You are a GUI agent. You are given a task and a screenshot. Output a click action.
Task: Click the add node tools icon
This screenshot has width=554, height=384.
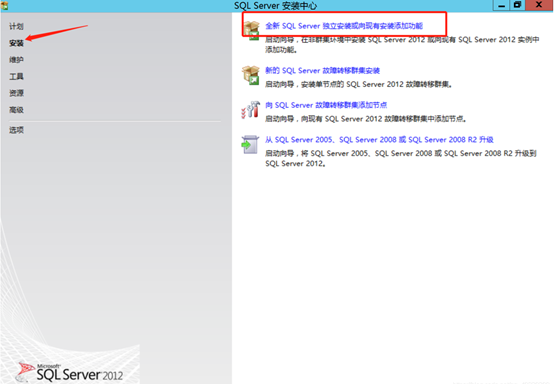coord(251,110)
